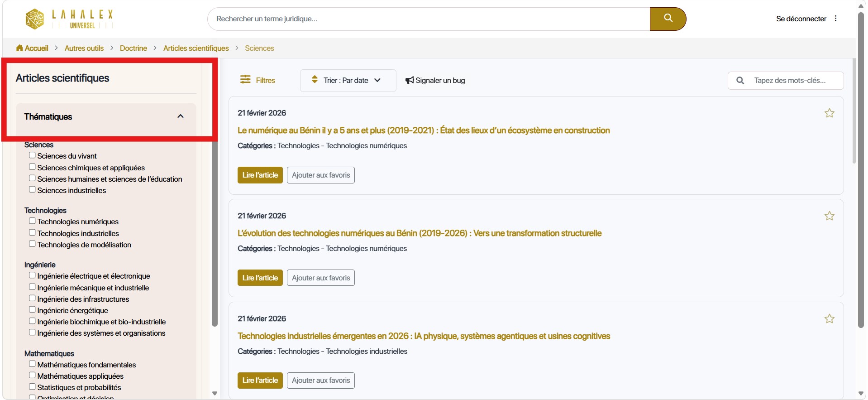Click the Ingénierie group heading
This screenshot has height=400, width=868.
pos(40,265)
